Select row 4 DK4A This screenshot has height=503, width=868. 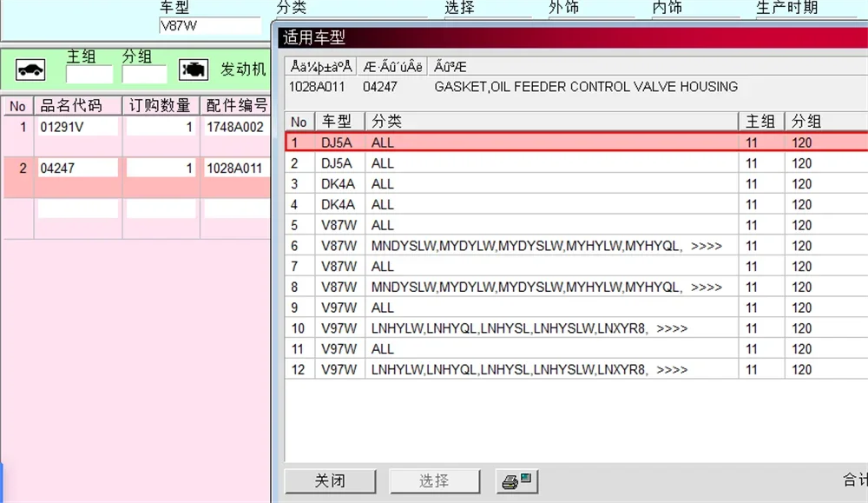click(576, 204)
